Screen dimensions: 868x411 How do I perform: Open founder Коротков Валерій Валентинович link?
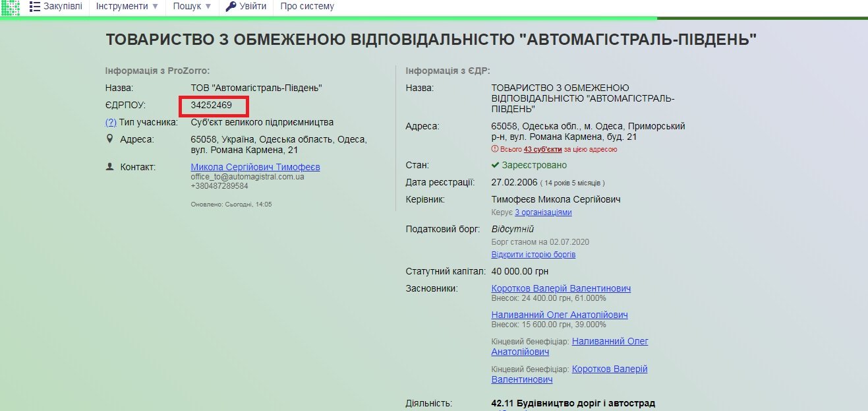pyautogui.click(x=561, y=288)
